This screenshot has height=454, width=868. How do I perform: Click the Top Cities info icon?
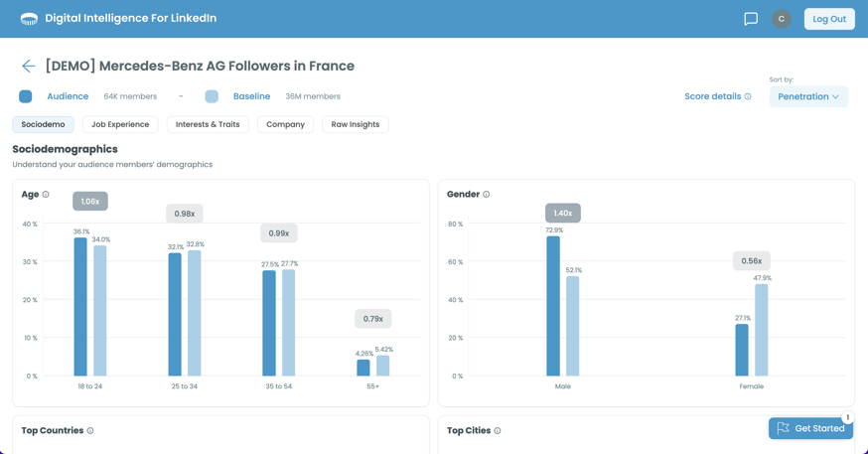coord(498,431)
